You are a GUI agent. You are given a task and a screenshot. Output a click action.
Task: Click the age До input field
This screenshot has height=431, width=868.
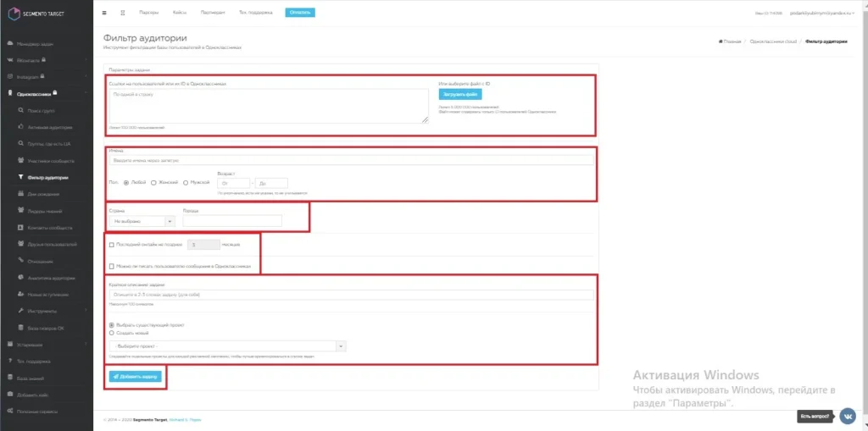(271, 183)
